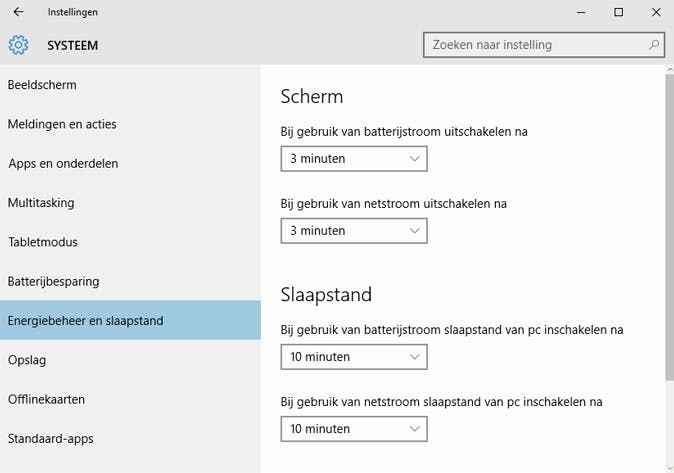Click the search magnifier icon
This screenshot has width=674, height=473.
654,45
